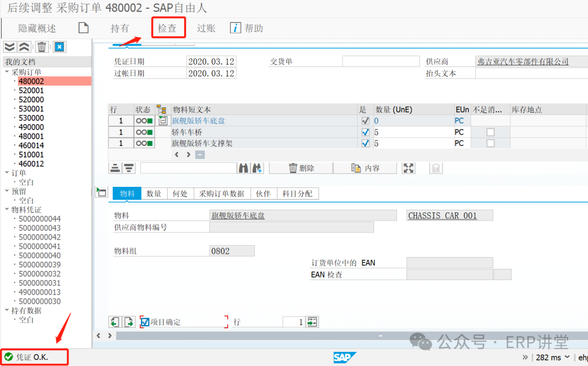Switch to the 伙伴 tab

point(264,193)
